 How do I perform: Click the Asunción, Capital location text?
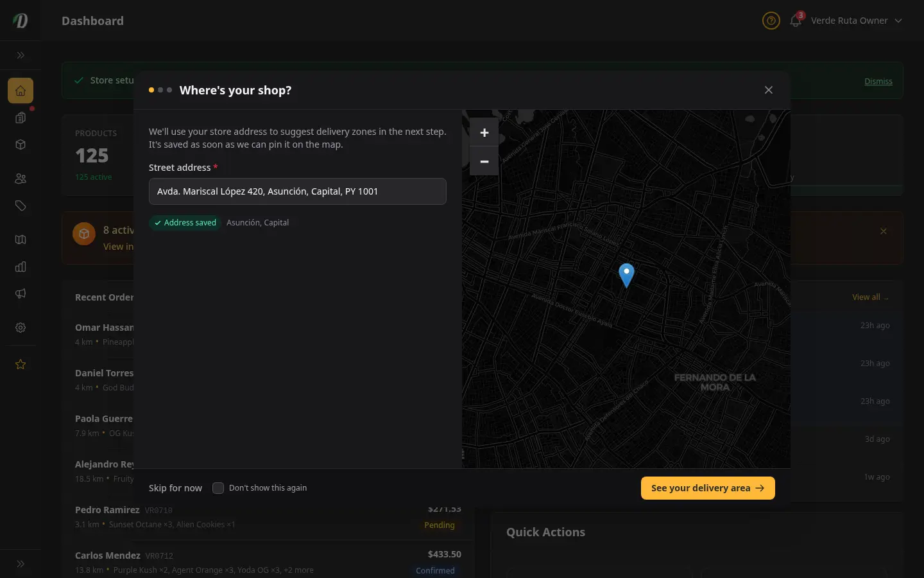257,223
